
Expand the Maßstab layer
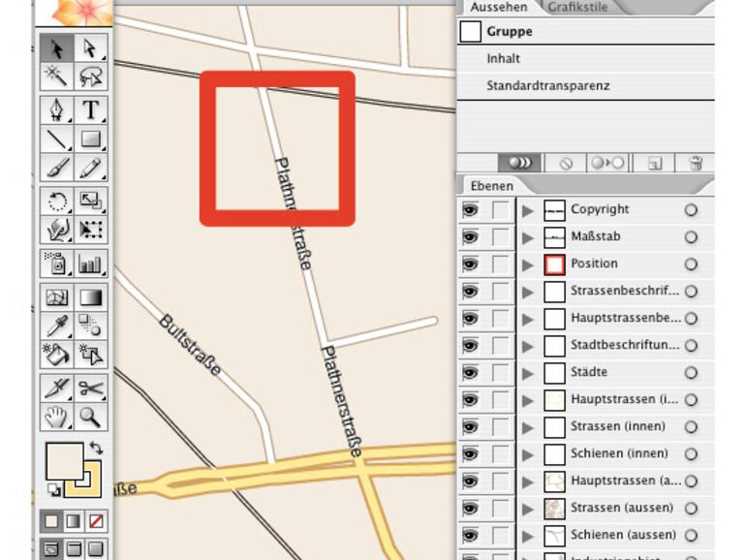click(528, 237)
